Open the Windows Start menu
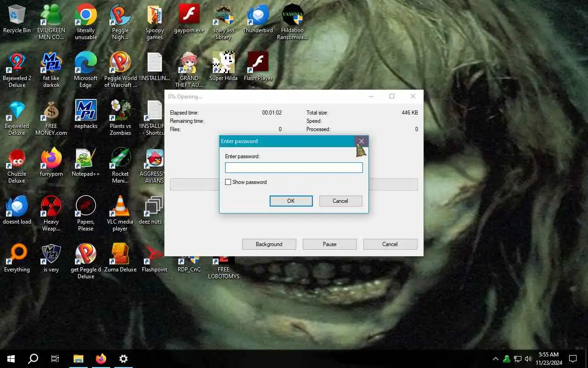588x368 pixels. pos(11,359)
